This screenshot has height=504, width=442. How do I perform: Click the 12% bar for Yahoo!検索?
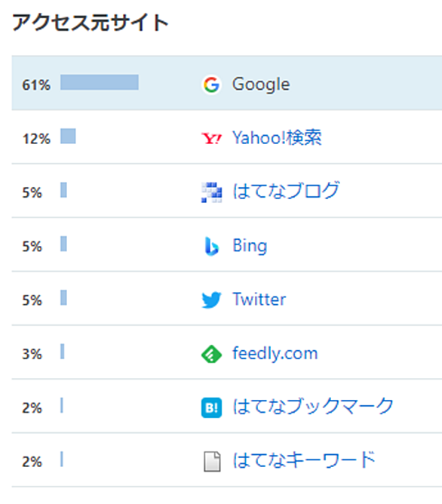coord(68,136)
